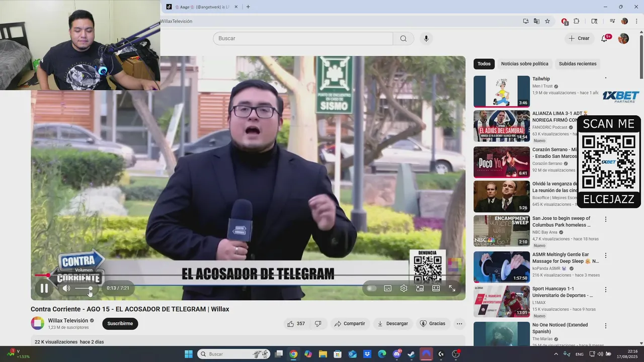The image size is (644, 362).
Task: Open the more actions menu beside Gracias
Action: [x=459, y=324]
